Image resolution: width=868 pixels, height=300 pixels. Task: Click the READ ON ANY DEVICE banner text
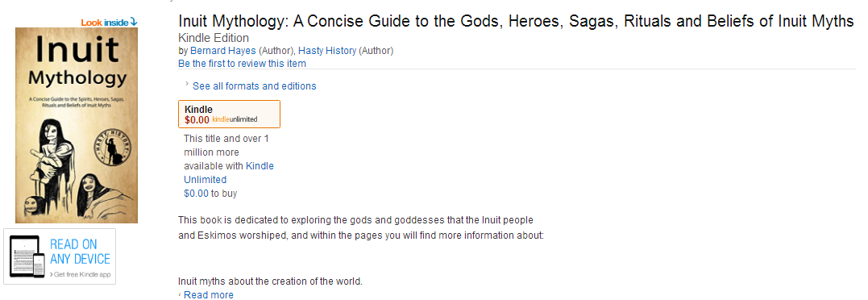(x=81, y=252)
